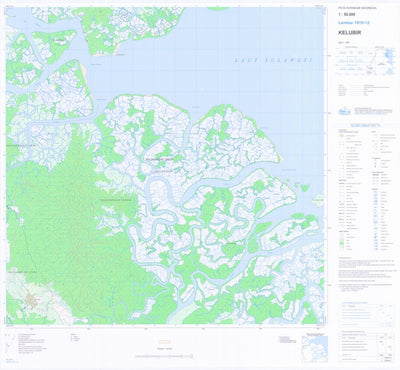Screen dimensions: 400x370
Task: Click the town street grid in the southwest corner
Action: [32, 300]
